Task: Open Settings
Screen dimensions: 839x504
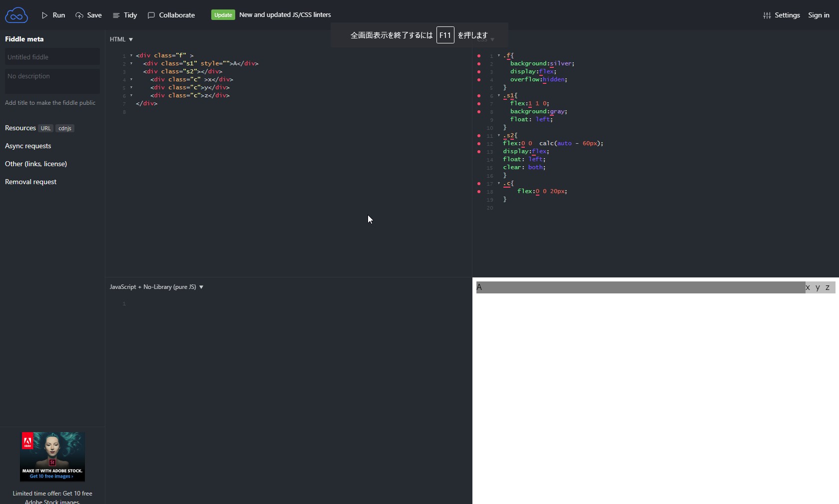Action: 782,15
